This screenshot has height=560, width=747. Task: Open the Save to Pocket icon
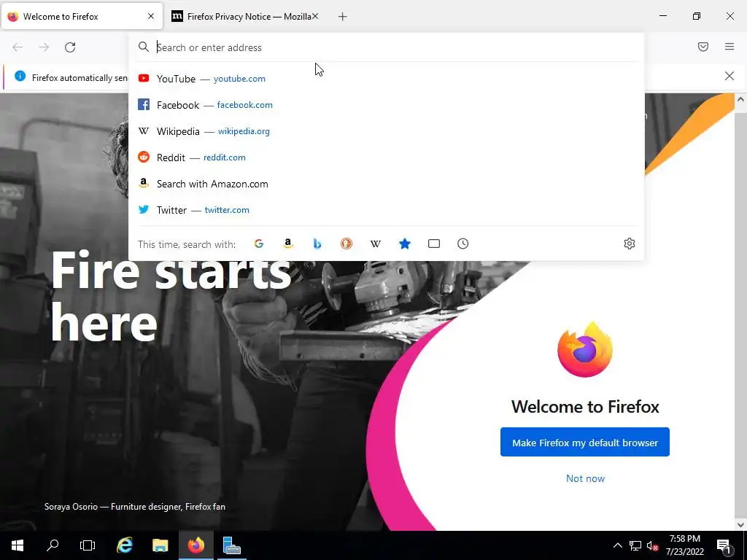tap(703, 47)
